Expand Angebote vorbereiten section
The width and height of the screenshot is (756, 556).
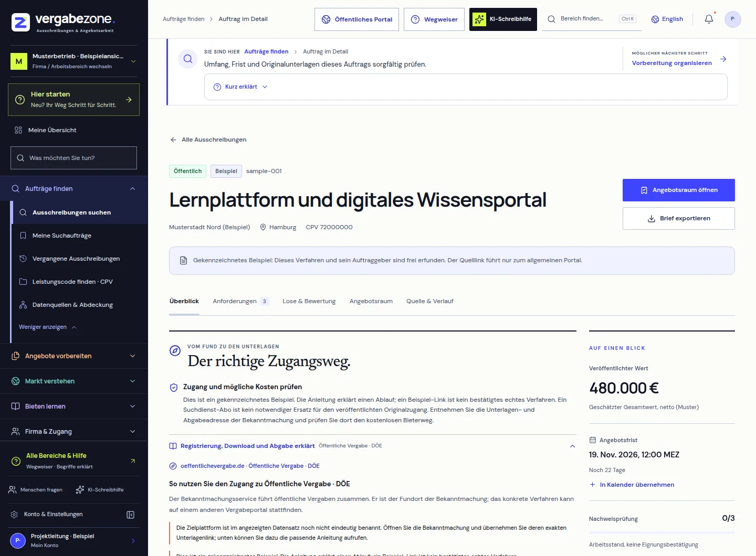tap(132, 356)
